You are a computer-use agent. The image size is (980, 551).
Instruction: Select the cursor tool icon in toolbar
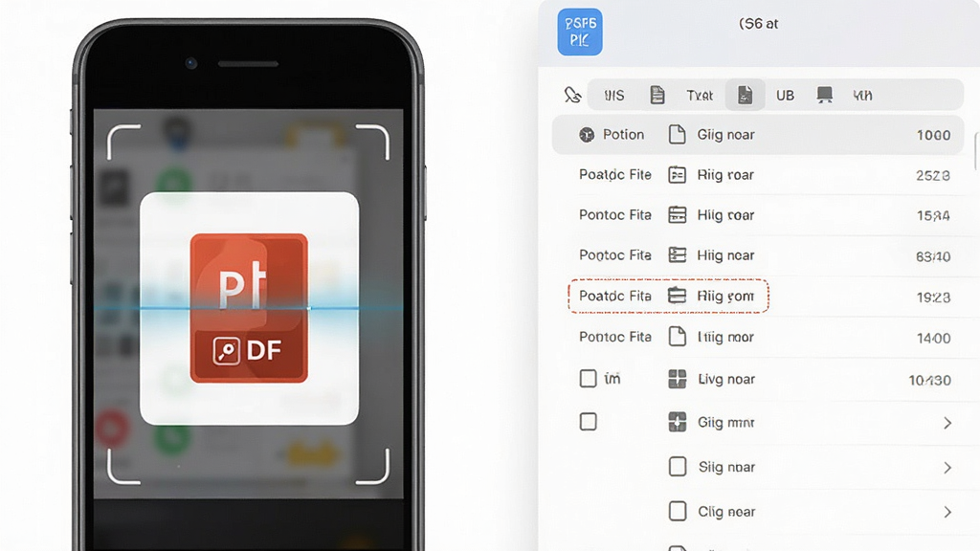tap(572, 95)
